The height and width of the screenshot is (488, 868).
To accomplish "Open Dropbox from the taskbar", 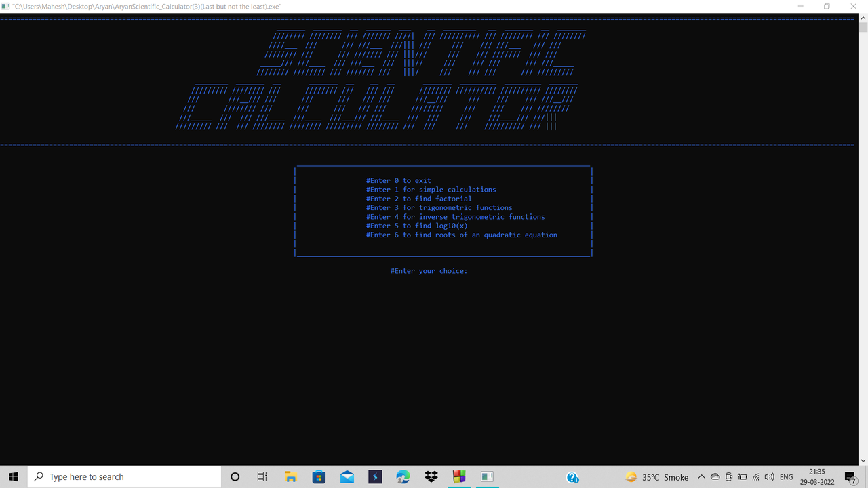I will point(431,476).
